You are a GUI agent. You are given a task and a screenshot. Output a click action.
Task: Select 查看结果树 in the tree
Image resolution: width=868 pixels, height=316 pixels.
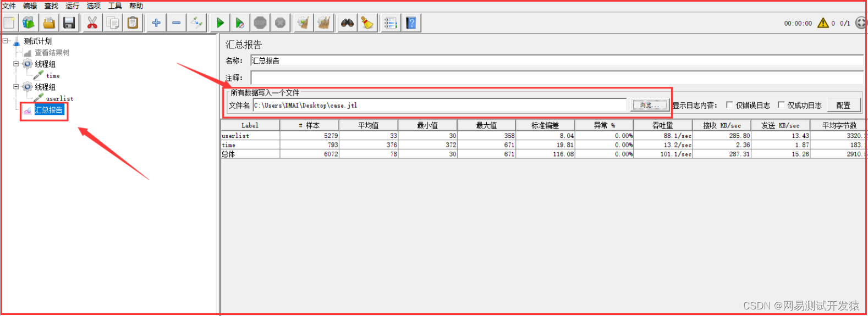click(x=52, y=53)
